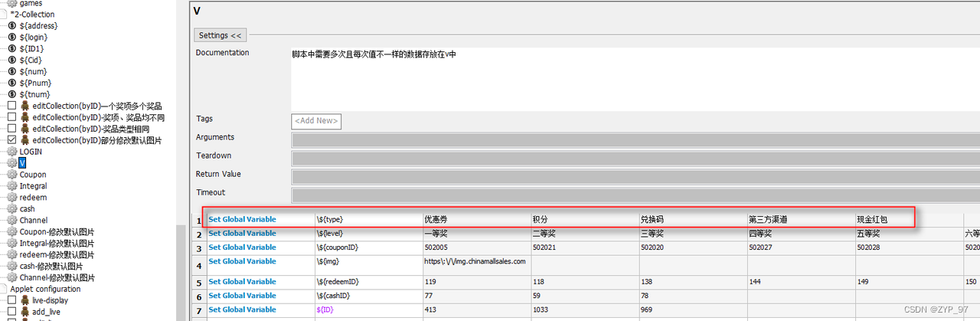
Task: Click gear icon of Coupon-修改默认图片 keyword
Action: click(12, 231)
